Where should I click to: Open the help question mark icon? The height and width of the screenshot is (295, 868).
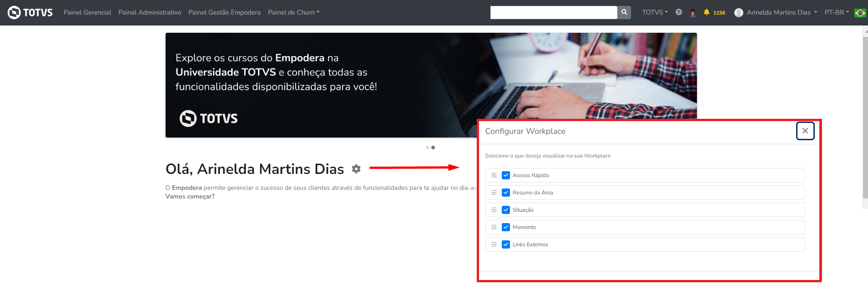click(x=679, y=12)
